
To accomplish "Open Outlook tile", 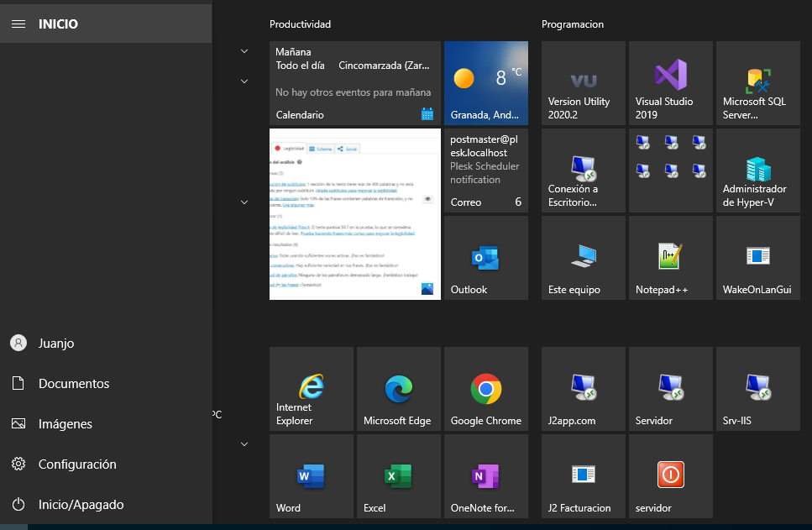I will point(485,258).
